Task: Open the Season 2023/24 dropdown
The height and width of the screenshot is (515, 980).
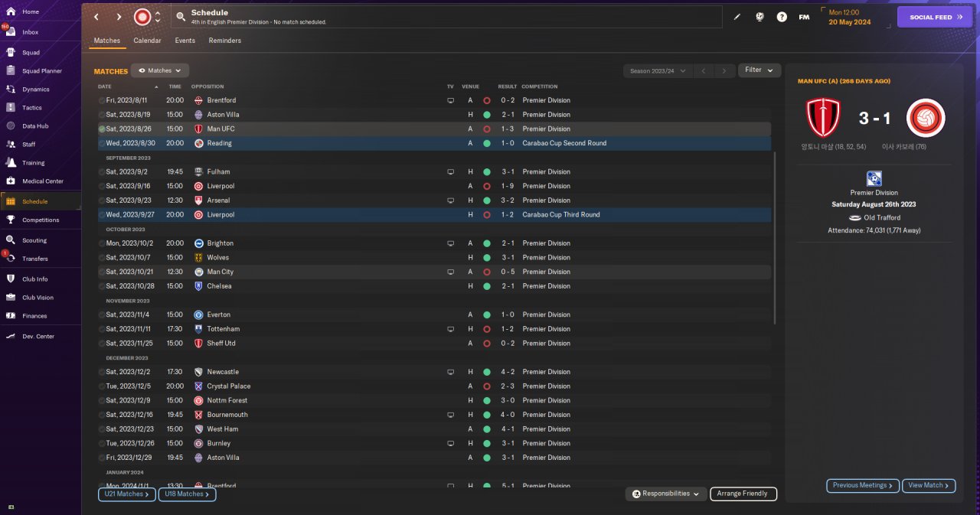Action: (658, 70)
